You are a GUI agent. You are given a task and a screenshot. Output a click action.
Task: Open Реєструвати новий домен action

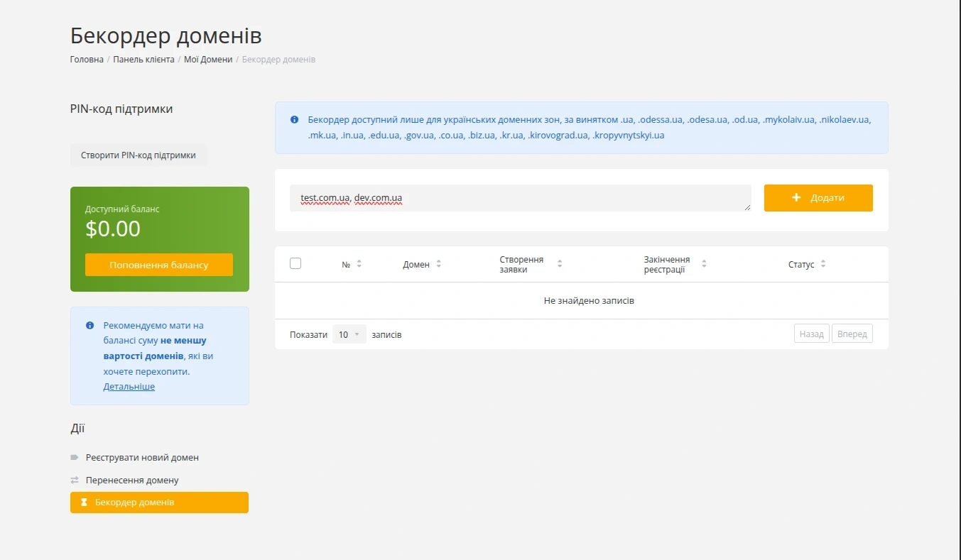142,458
